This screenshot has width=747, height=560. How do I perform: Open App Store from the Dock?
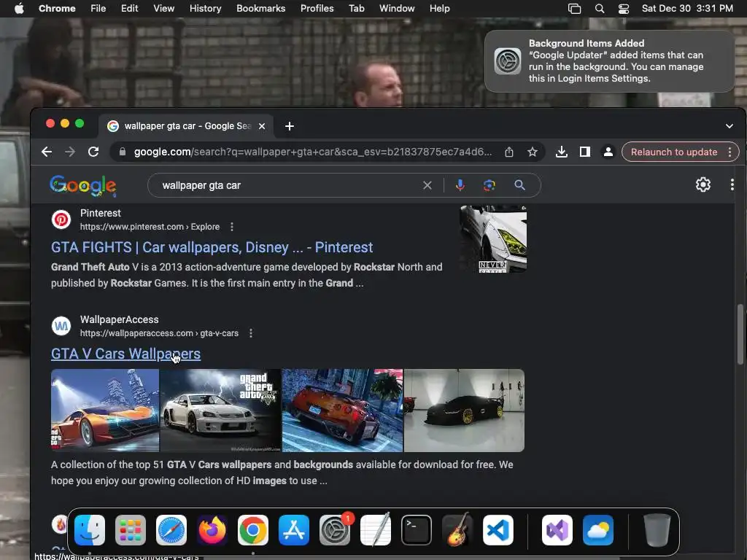coord(294,530)
